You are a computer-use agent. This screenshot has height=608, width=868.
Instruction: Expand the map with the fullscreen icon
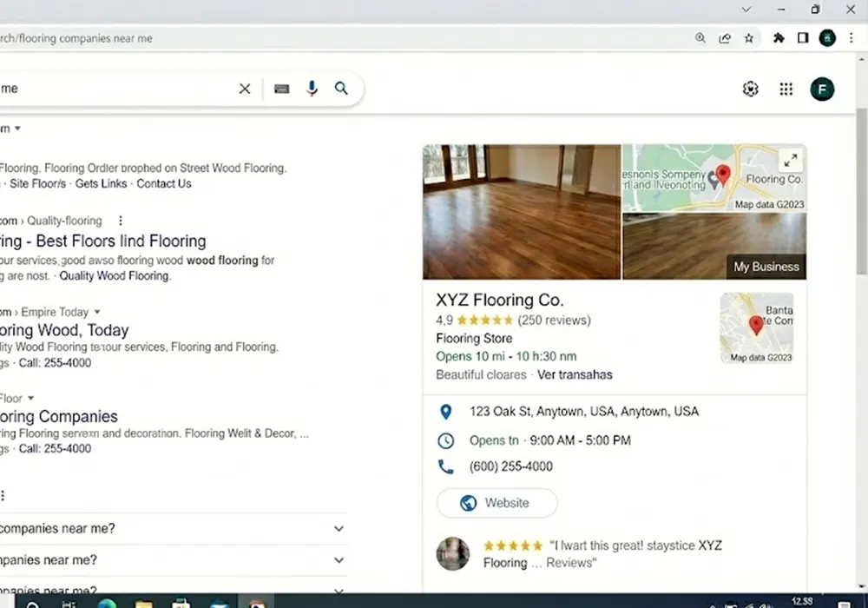pyautogui.click(x=790, y=161)
